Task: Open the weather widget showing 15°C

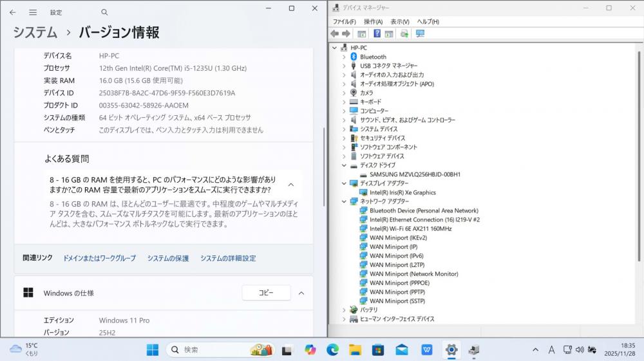Action: [x=24, y=349]
